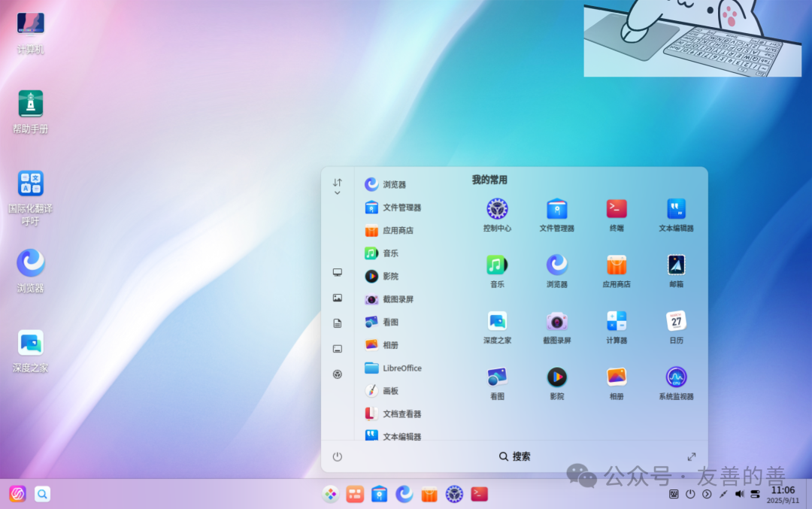The height and width of the screenshot is (509, 812).
Task: Open the 深度之家 desktop shortcut
Action: (31, 350)
